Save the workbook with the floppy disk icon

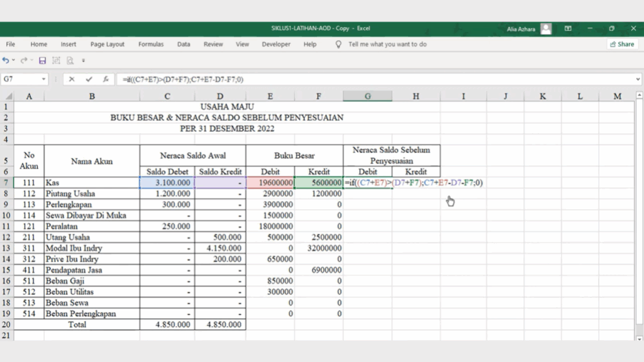click(42, 60)
